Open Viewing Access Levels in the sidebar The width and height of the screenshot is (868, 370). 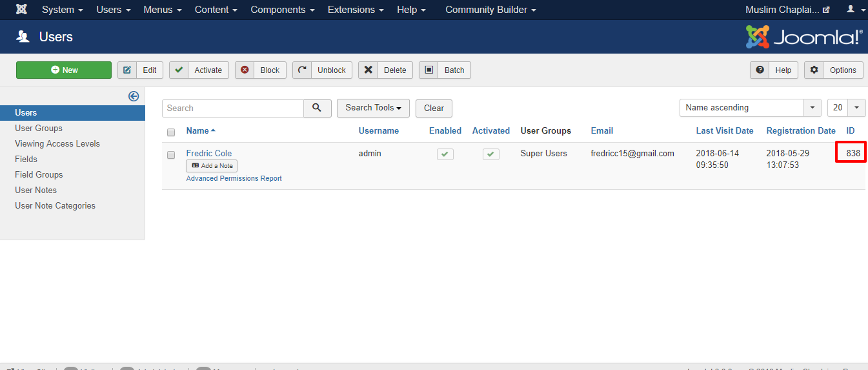tap(57, 144)
